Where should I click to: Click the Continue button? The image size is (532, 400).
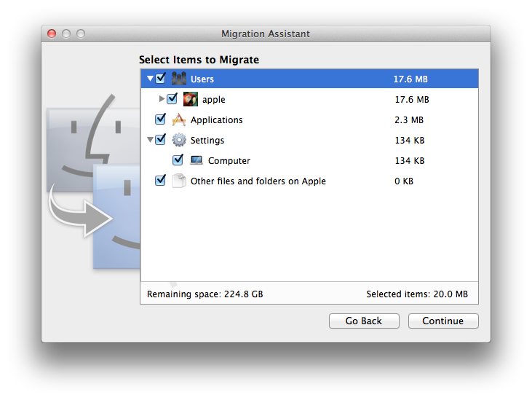443,321
